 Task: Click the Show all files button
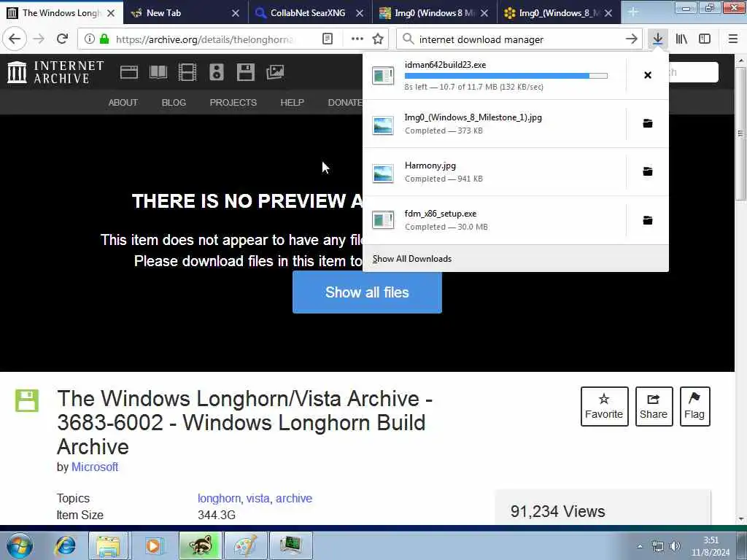(x=367, y=292)
